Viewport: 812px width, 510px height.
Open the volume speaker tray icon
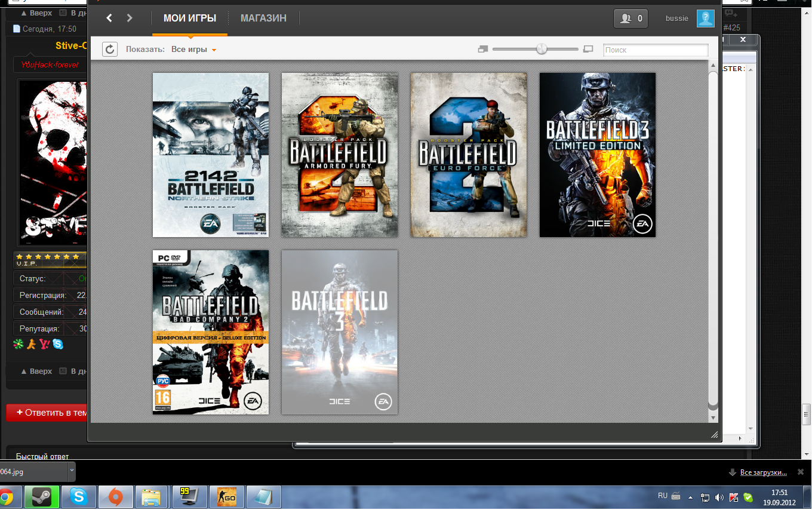[719, 497]
